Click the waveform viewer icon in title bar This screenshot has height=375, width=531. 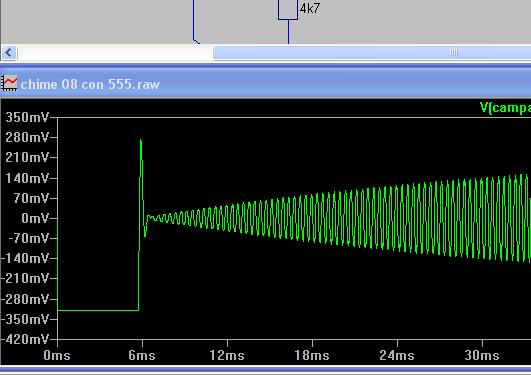pyautogui.click(x=9, y=83)
